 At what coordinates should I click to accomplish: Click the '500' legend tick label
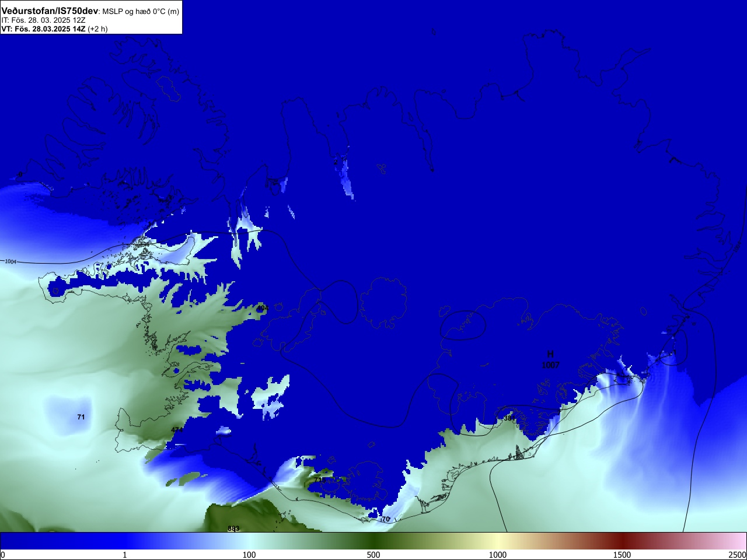tap(373, 555)
